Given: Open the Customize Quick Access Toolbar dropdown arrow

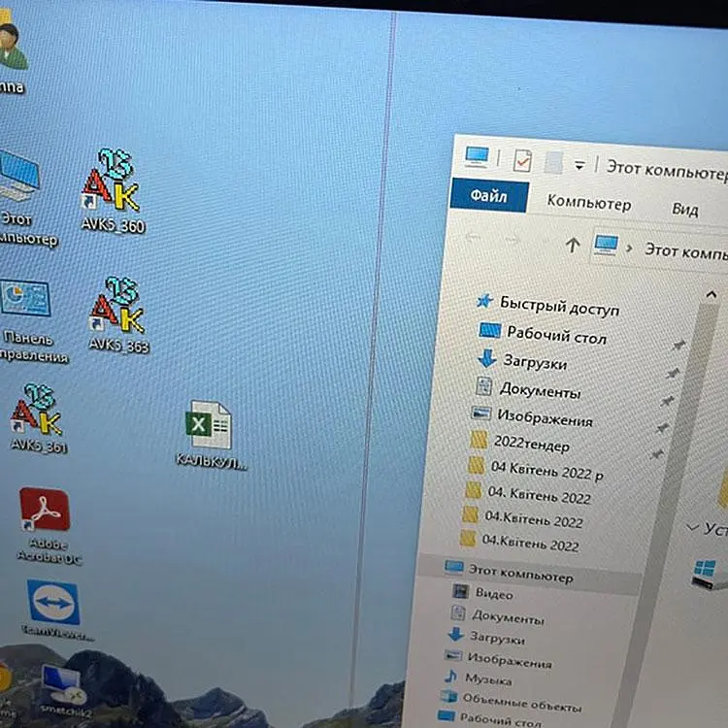Looking at the screenshot, I should (x=579, y=165).
